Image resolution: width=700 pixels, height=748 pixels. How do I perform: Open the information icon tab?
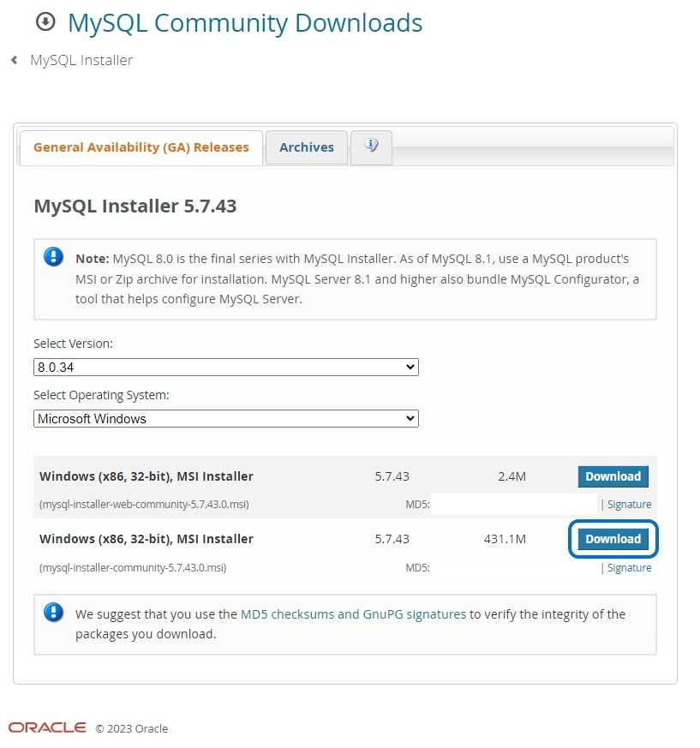[371, 147]
